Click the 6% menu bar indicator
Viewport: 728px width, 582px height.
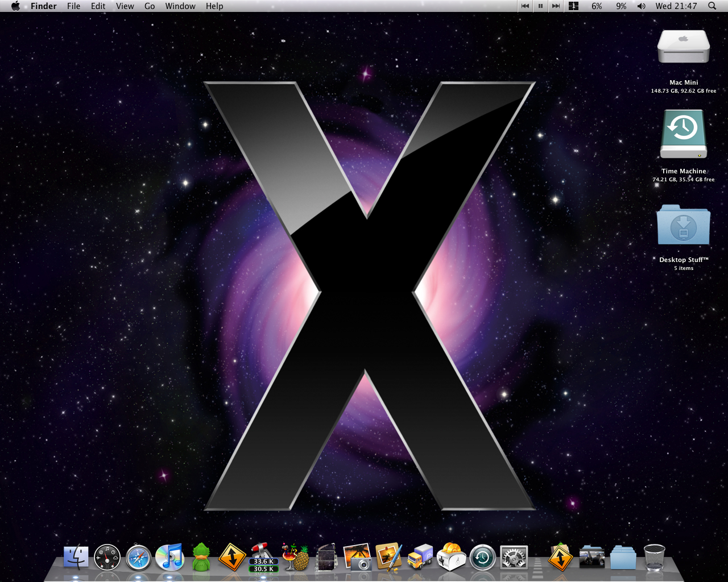point(597,6)
